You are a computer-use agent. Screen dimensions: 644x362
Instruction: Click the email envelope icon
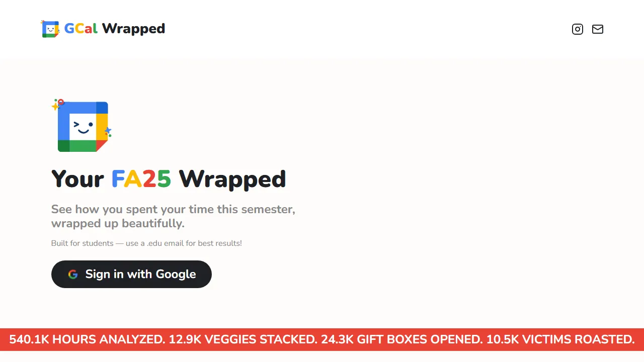coord(598,29)
